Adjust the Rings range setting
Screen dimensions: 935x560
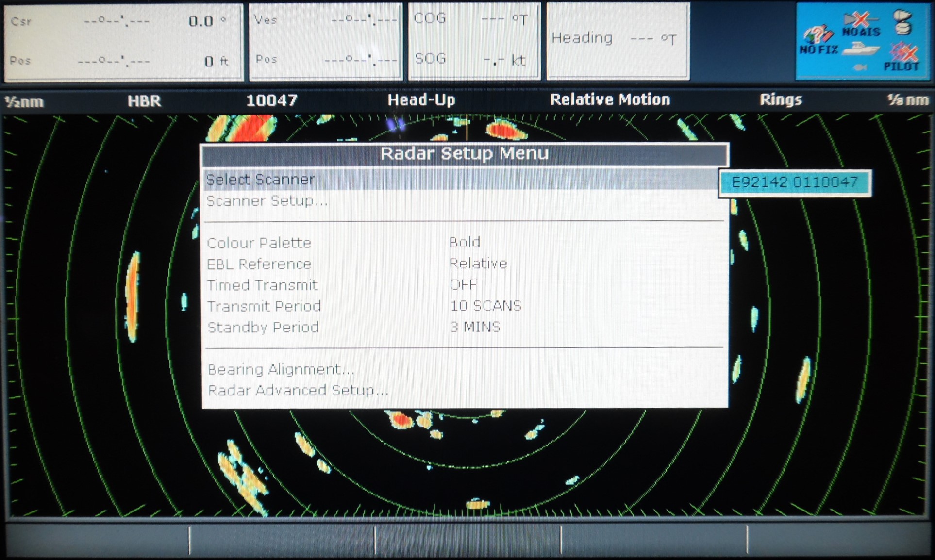[781, 100]
